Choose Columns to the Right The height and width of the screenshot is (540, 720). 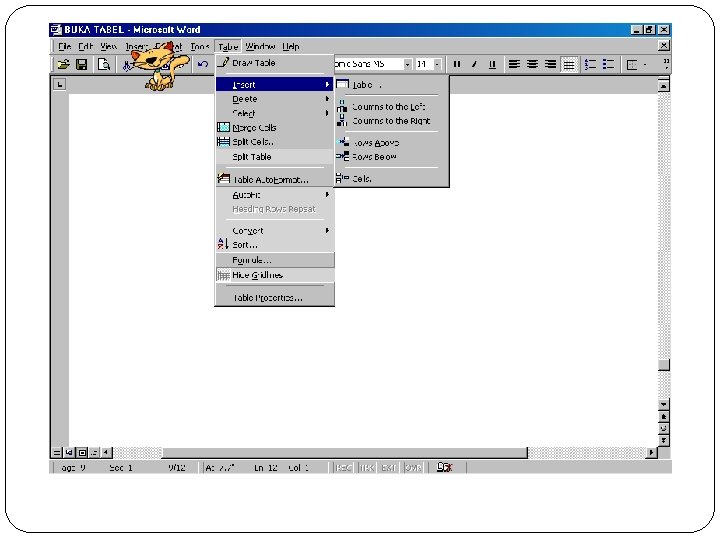[x=392, y=121]
